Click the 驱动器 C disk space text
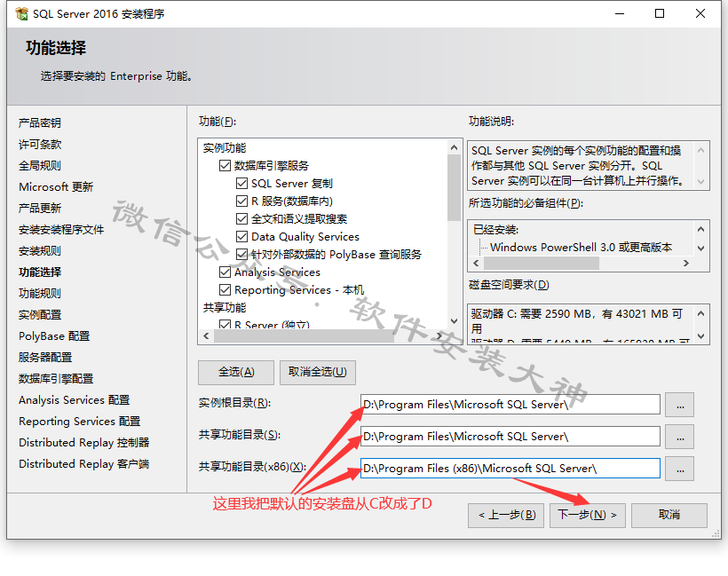The image size is (728, 576). [577, 321]
